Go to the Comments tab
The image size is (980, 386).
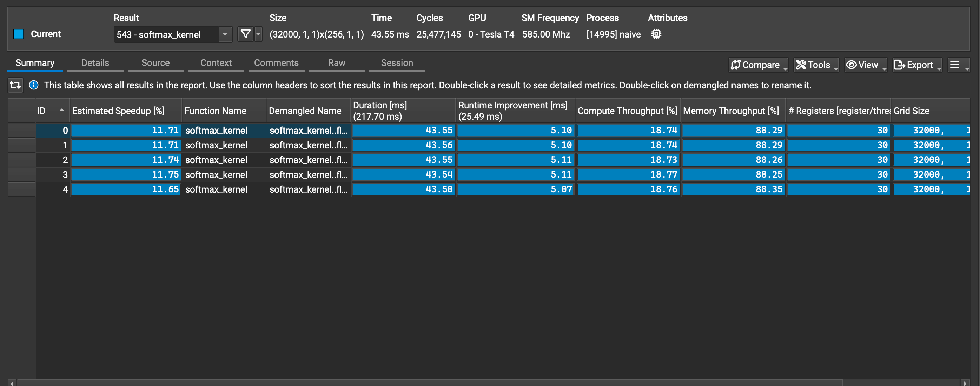click(276, 63)
